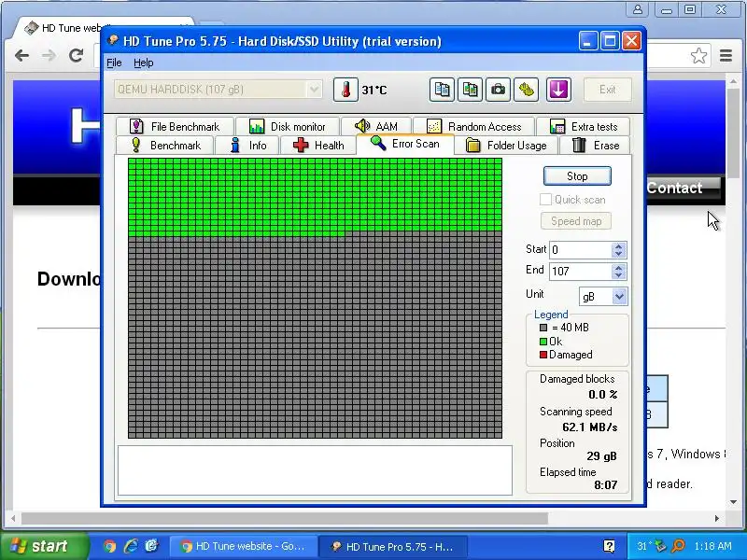
Task: Open the File menu
Action: (114, 63)
